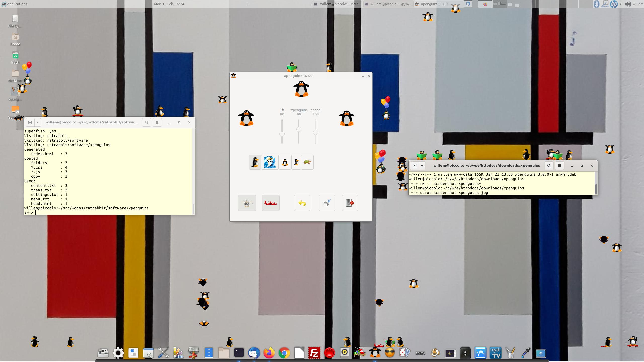Open the screenshot camera icon in the dock
The width and height of the screenshot is (644, 362).
click(x=541, y=353)
